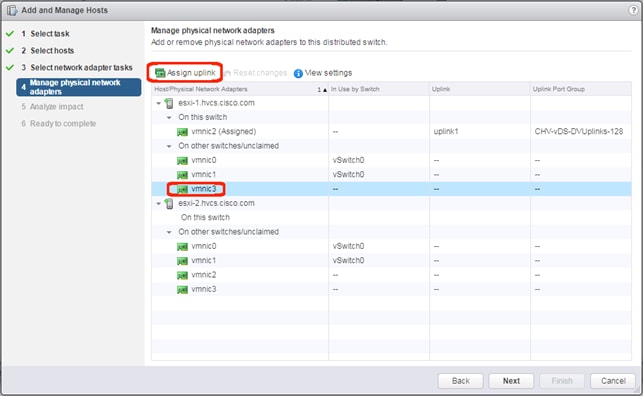The width and height of the screenshot is (643, 396).
Task: Select the vmnic0 label under esxi-2
Action: tap(203, 246)
